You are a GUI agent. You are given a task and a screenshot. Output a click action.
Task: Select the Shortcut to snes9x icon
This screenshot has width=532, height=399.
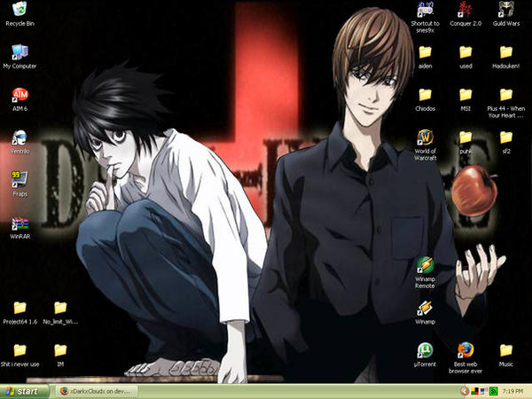[425, 10]
